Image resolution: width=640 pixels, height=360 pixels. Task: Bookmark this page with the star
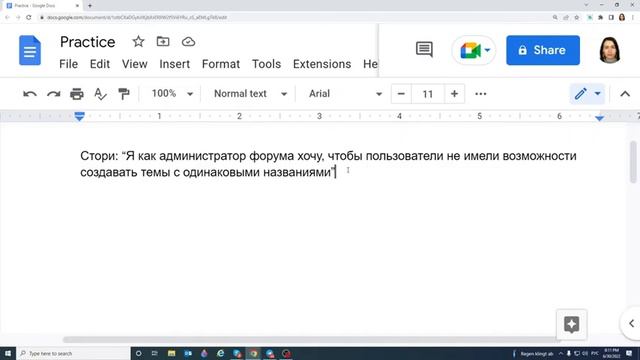(x=577, y=18)
